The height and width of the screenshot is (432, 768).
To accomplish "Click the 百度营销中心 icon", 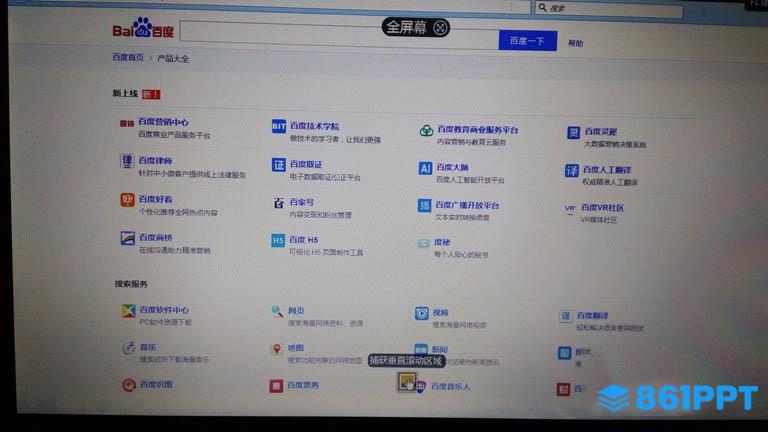I will tap(127, 123).
